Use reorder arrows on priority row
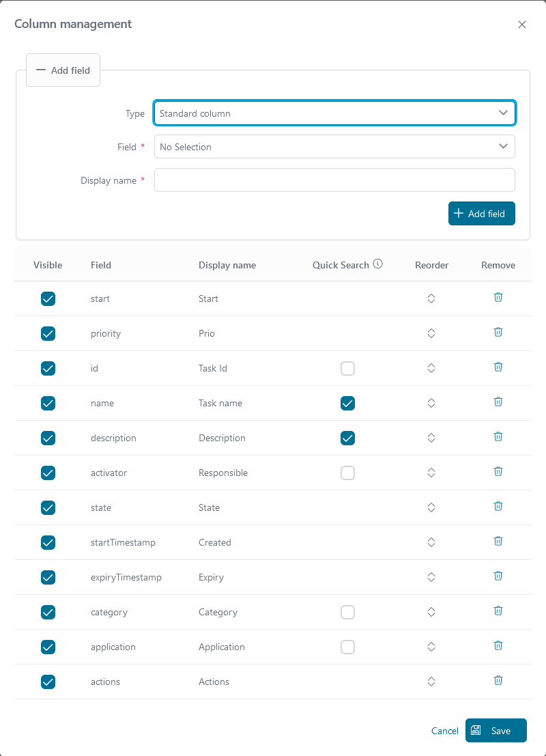 pos(431,333)
